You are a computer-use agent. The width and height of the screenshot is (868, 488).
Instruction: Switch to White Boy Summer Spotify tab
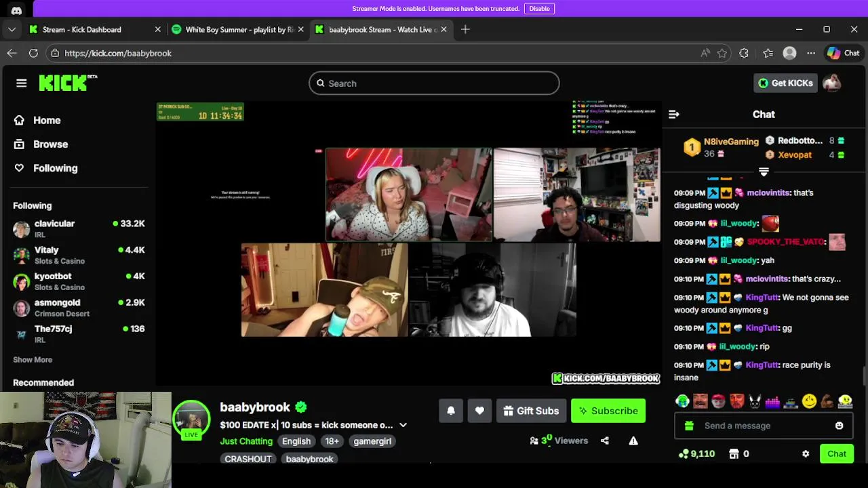239,29
